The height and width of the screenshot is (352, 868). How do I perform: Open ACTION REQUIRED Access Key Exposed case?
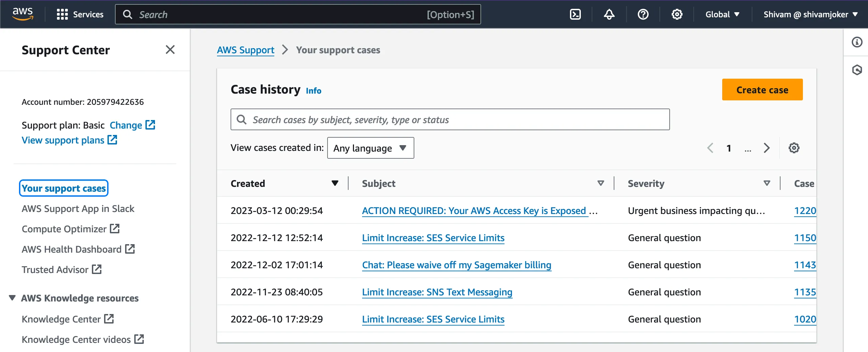pos(475,211)
